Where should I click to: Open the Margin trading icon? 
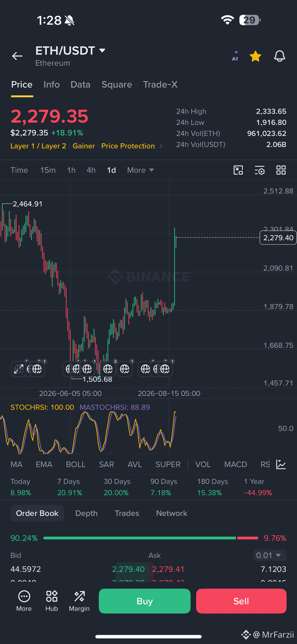[x=79, y=601]
